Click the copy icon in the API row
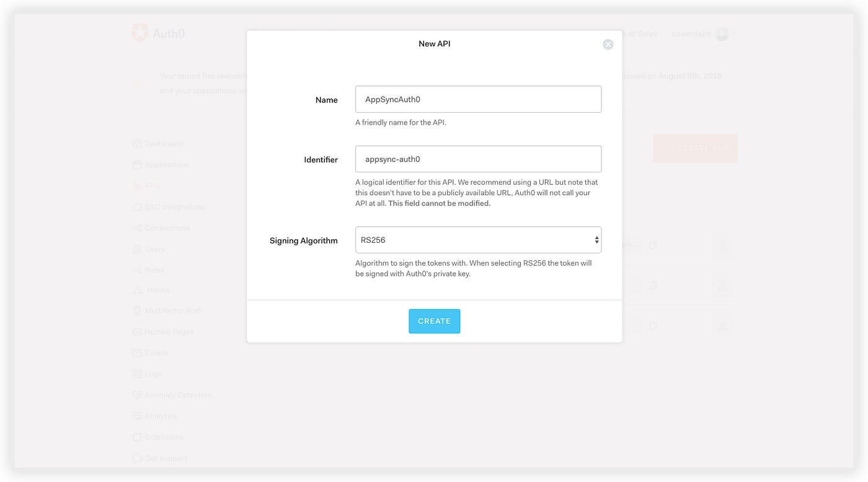The height and width of the screenshot is (482, 868). tap(652, 245)
